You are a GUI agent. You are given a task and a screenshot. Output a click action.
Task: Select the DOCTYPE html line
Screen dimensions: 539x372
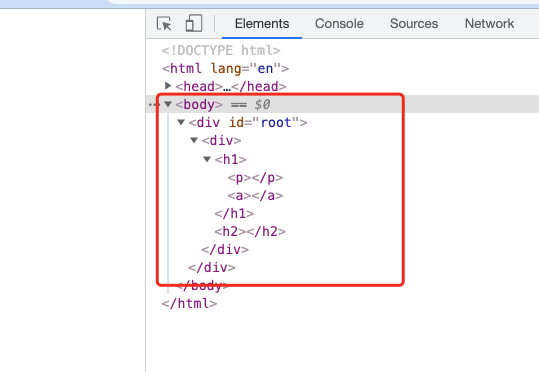click(x=221, y=51)
